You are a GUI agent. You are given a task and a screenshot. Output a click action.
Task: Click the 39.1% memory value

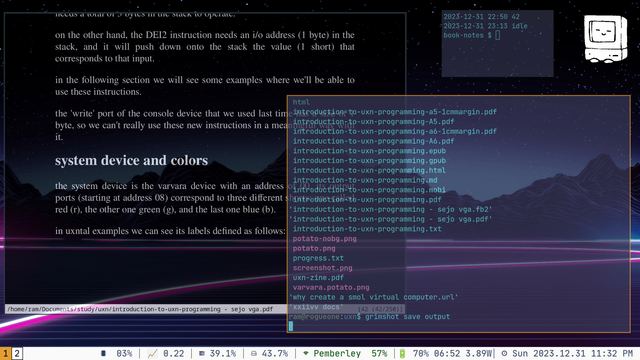223,353
